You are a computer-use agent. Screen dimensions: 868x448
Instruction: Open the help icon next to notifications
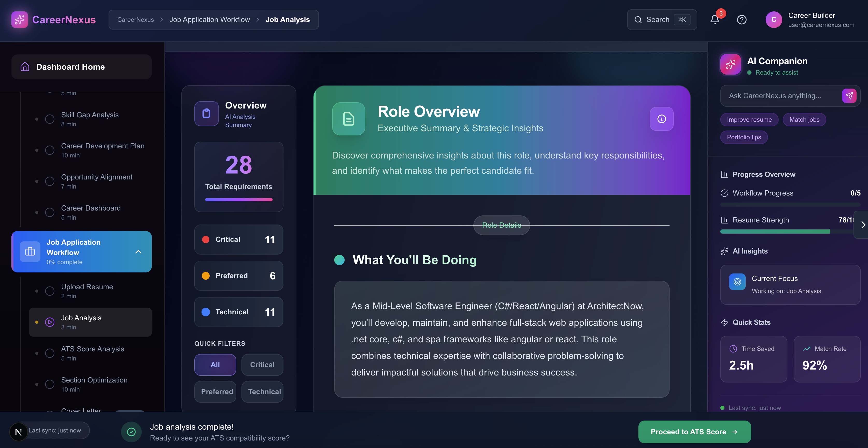pyautogui.click(x=742, y=19)
